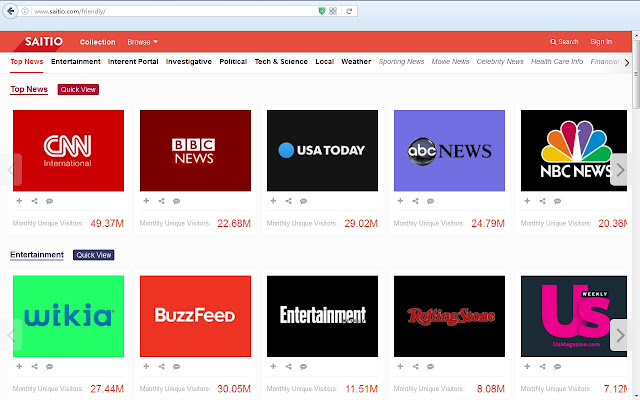This screenshot has height=400, width=640.
Task: Select the Celebrity News tab
Action: (500, 62)
